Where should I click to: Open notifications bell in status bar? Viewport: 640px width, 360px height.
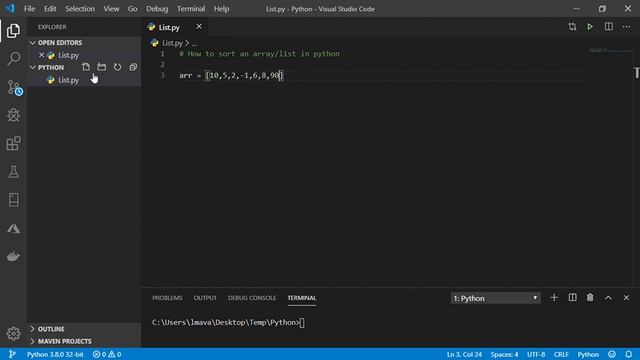(x=629, y=354)
